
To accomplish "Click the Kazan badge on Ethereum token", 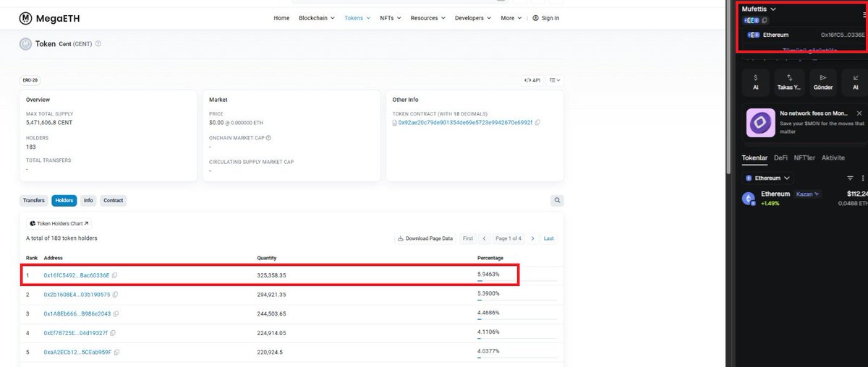I will click(x=808, y=194).
